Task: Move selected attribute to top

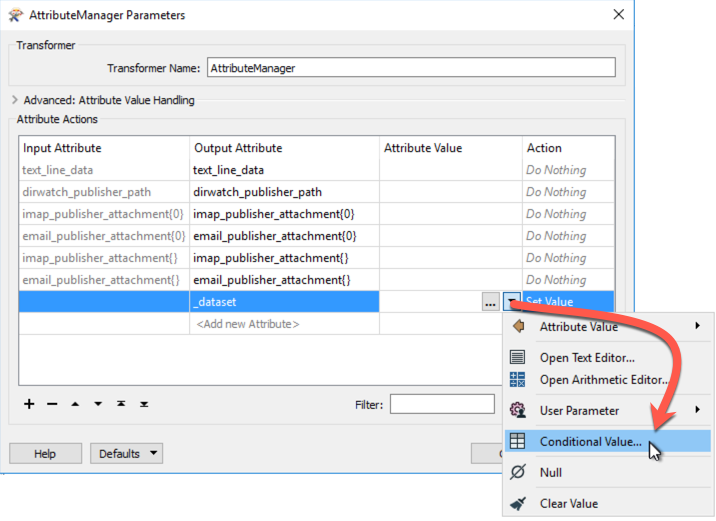Action: click(x=121, y=404)
